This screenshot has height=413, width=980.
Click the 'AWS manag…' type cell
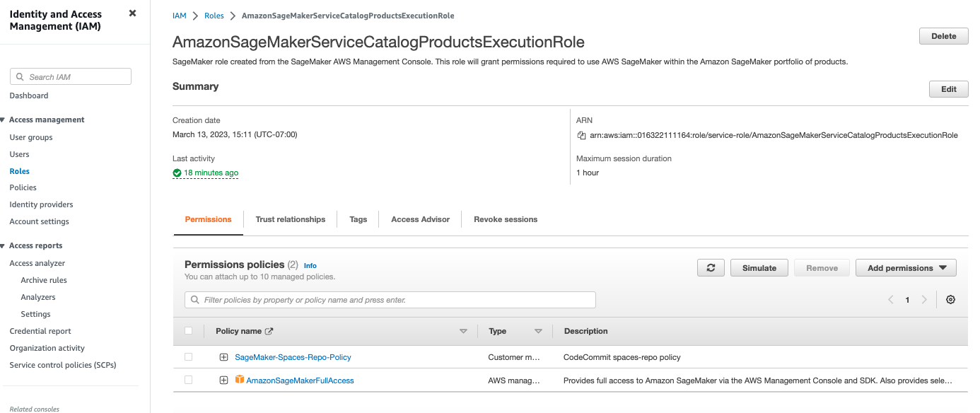tap(514, 380)
